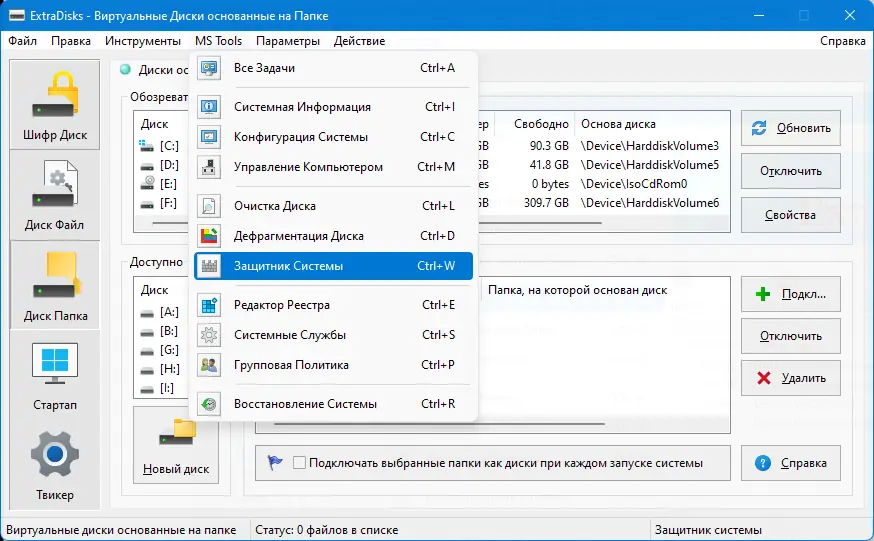874x541 pixels.
Task: Click the Обновить button
Action: point(790,128)
